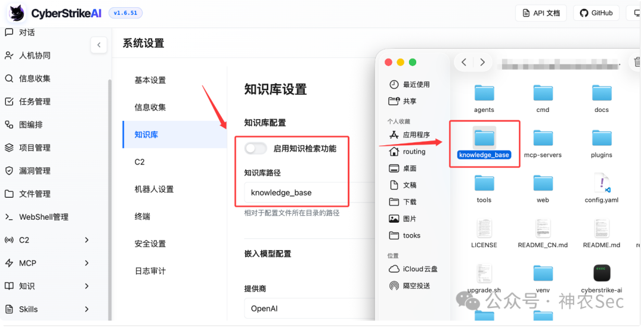Image resolution: width=644 pixels, height=327 pixels.
Task: Open 图片 in Finder sidebar
Action: pyautogui.click(x=402, y=219)
